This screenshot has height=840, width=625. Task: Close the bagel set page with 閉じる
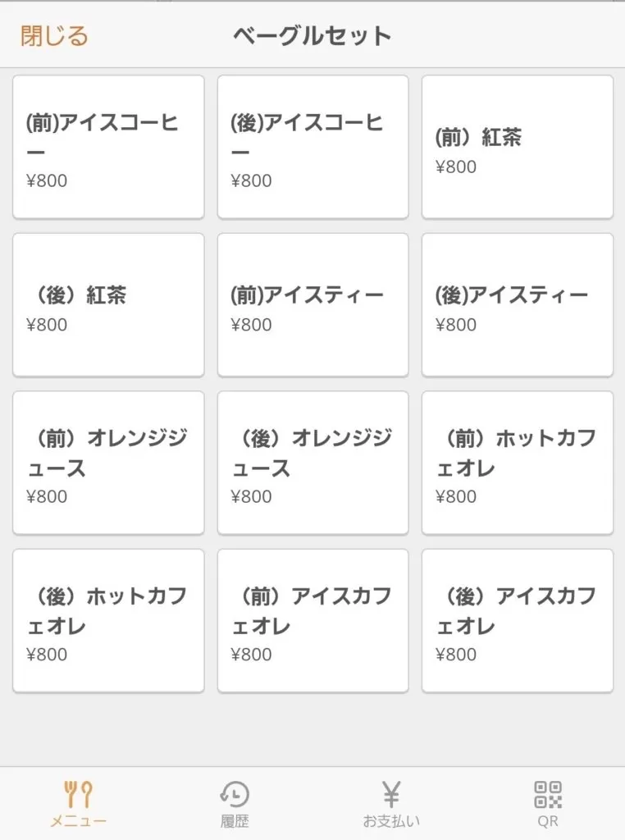point(54,36)
